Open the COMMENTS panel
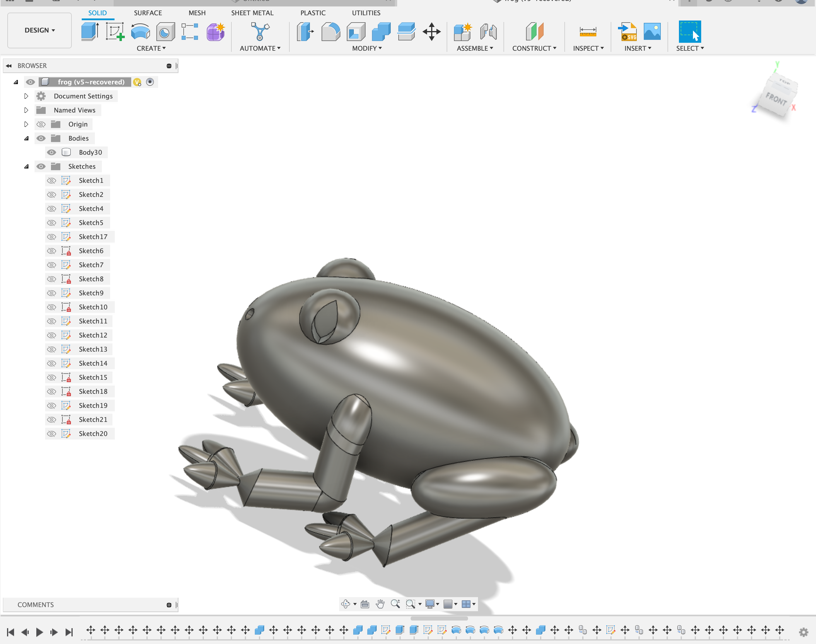This screenshot has width=816, height=644. (35, 604)
